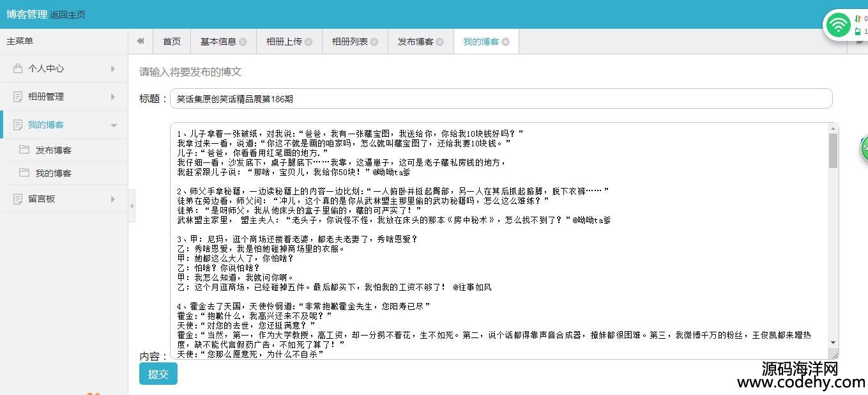The image size is (868, 395).
Task: Click the tab scroll-left double arrow icon
Action: [141, 41]
